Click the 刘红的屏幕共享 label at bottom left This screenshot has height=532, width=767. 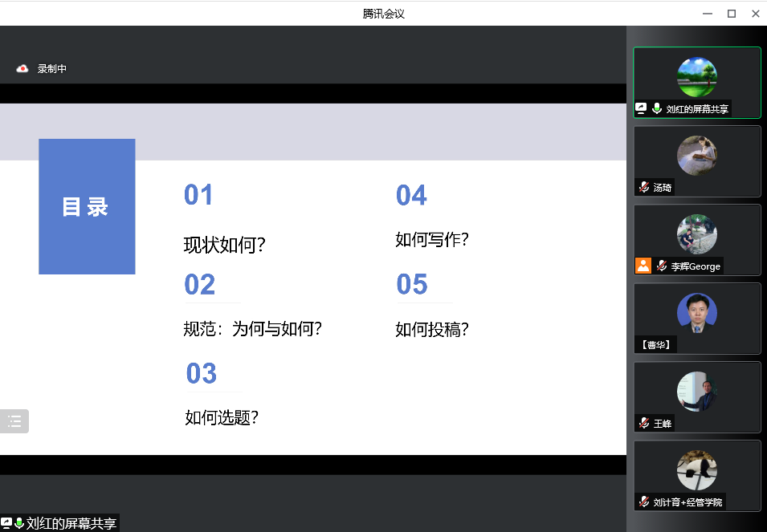(x=71, y=524)
